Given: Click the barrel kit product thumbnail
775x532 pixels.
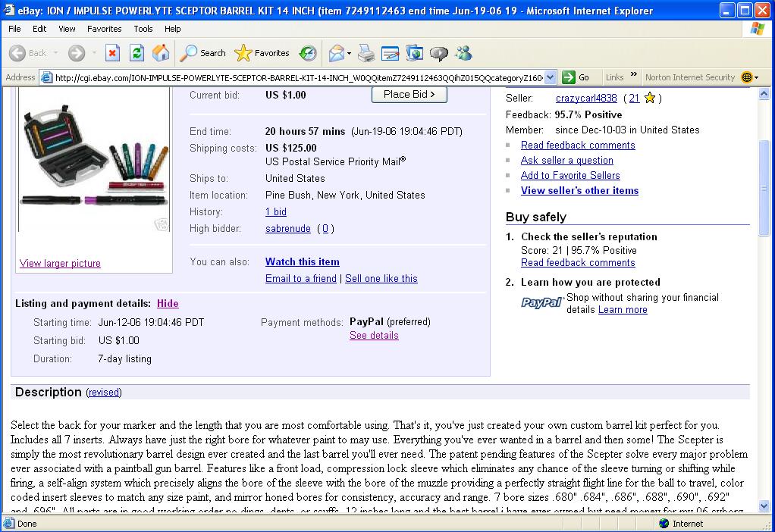Looking at the screenshot, I should 94,159.
